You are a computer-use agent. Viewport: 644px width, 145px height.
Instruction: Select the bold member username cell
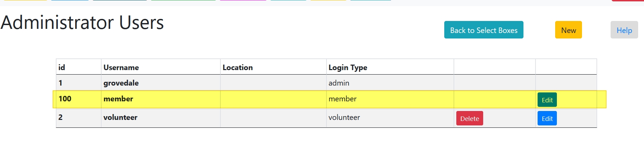pyautogui.click(x=118, y=99)
